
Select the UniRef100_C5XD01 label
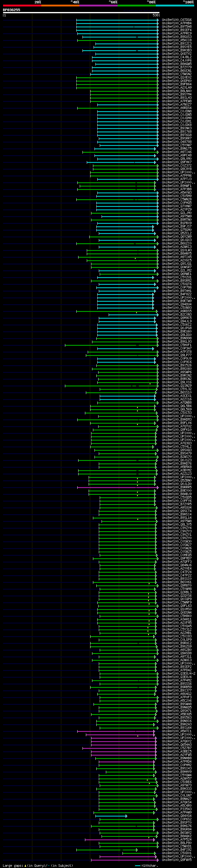177,853
